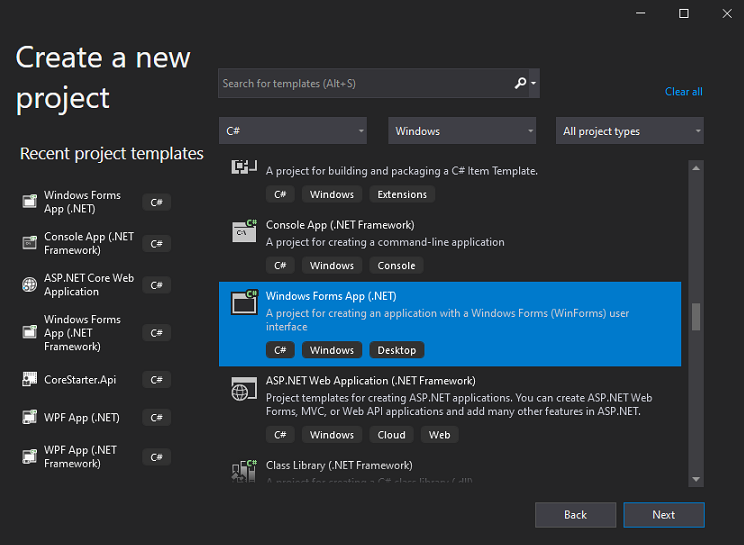This screenshot has height=545, width=744.
Task: Select recent template CoreStarter.Api
Action: pyautogui.click(x=80, y=379)
